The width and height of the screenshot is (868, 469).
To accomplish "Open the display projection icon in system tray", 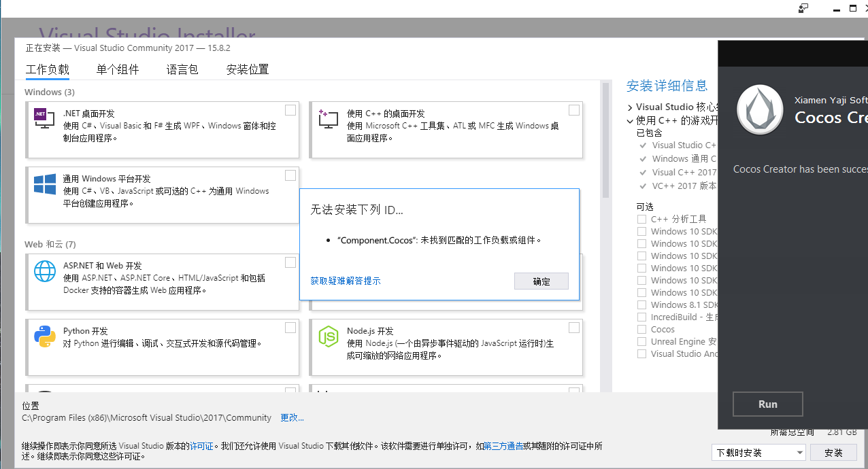I will click(803, 8).
